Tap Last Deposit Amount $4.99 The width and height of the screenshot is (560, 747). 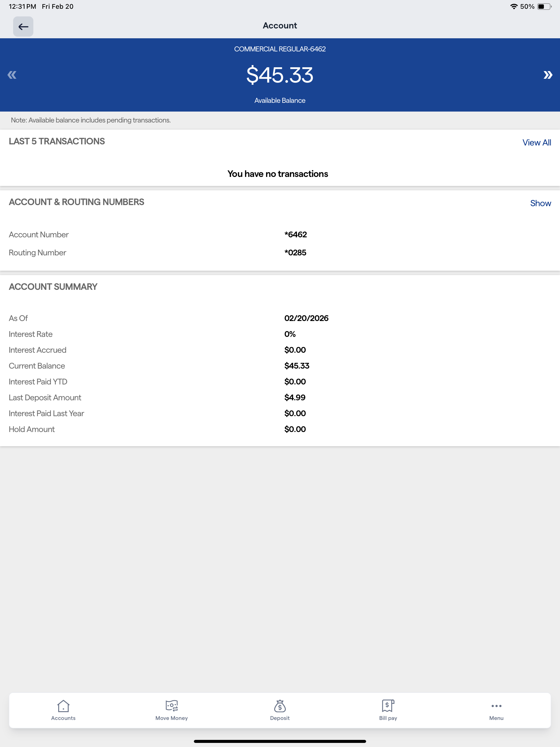(294, 398)
